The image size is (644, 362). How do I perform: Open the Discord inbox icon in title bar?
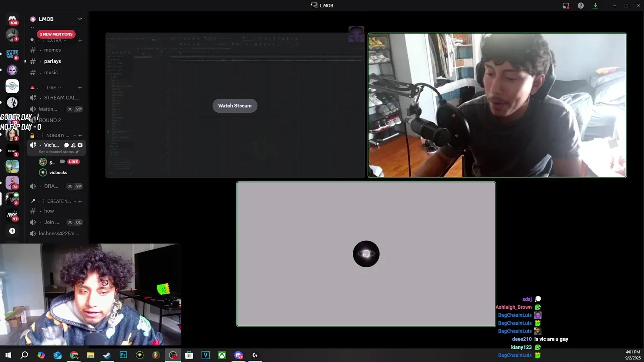[566, 5]
